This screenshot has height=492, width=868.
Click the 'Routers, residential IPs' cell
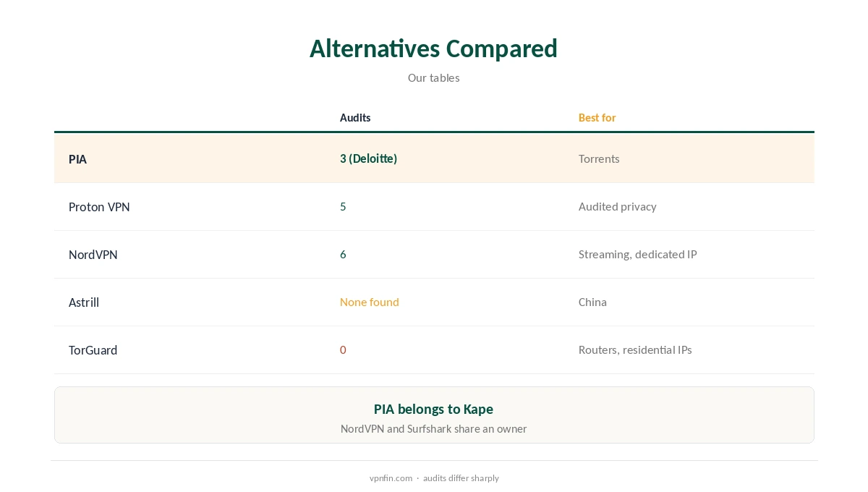pos(635,349)
